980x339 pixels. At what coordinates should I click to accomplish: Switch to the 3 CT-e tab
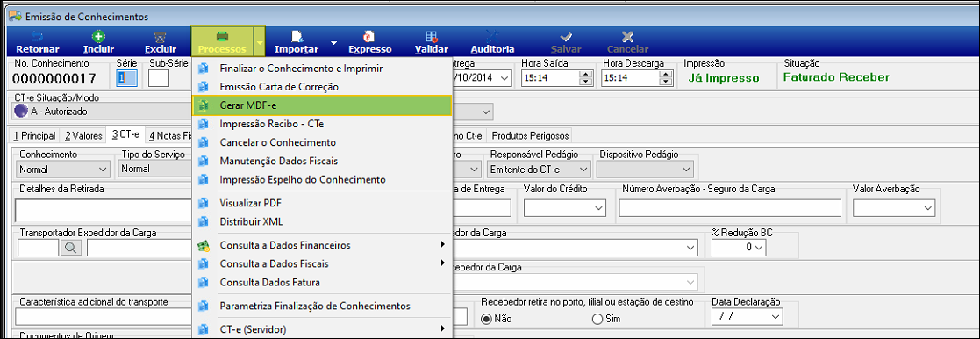tap(125, 134)
